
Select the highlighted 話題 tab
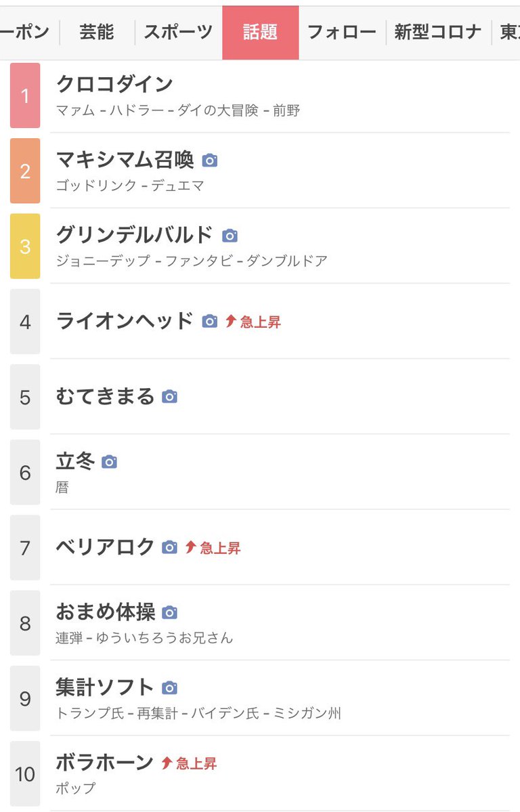pyautogui.click(x=260, y=32)
